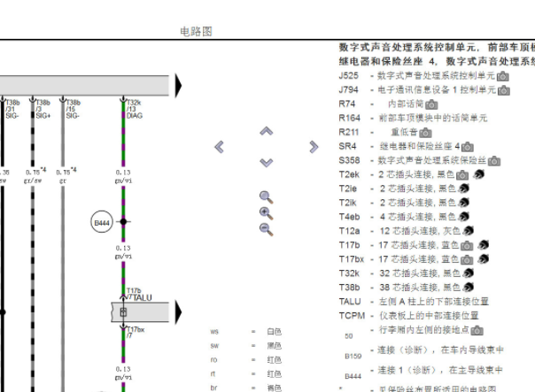Open the camera photo for R211 重低音

(x=425, y=133)
